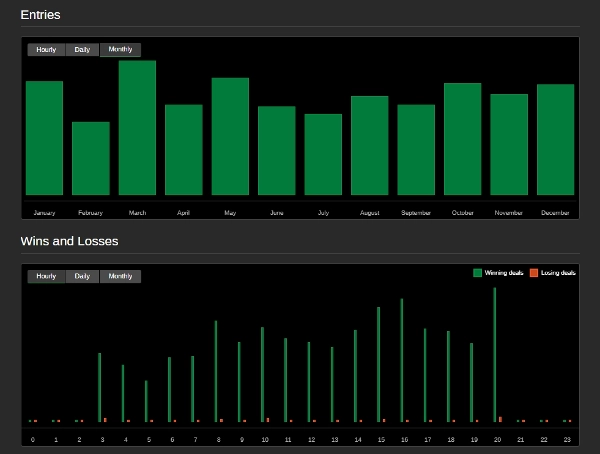Viewport: 600px width, 454px height.
Task: Click the May bar in Entries chart
Action: [x=230, y=136]
